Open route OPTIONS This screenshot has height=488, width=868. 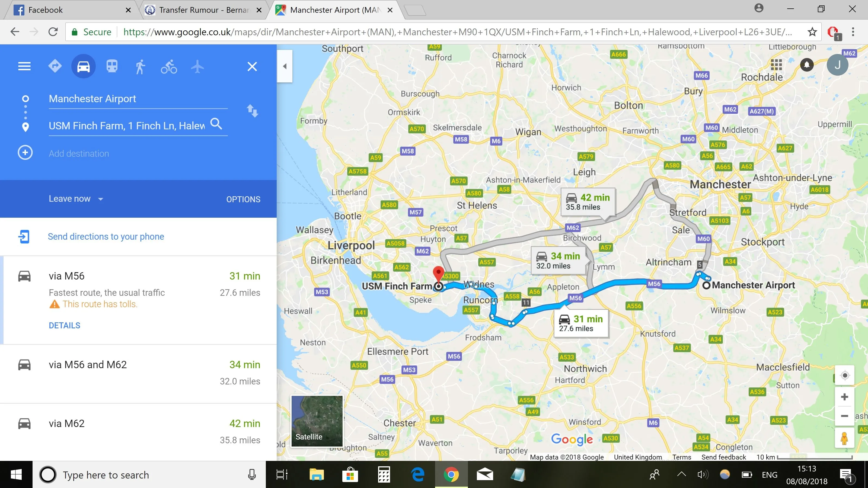click(x=243, y=199)
